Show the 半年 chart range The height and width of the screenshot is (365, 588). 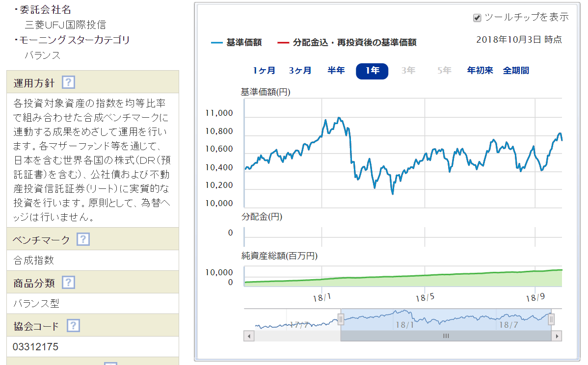pyautogui.click(x=336, y=71)
